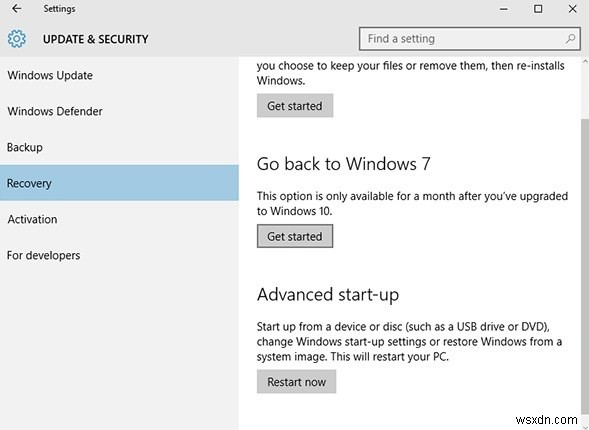This screenshot has width=589, height=430.
Task: Open the Windows Update section
Action: coord(119,75)
